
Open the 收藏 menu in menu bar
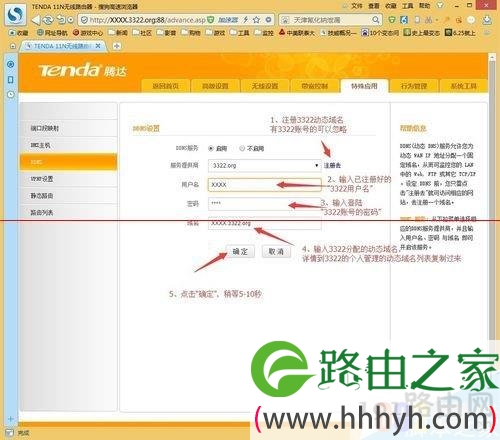[x=391, y=6]
